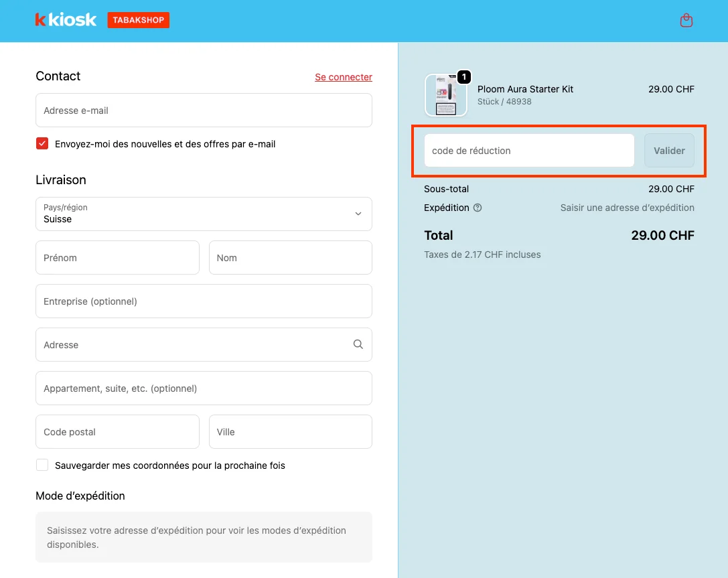Click the TABAKSHOP badge
The image size is (728, 578).
pyautogui.click(x=139, y=20)
